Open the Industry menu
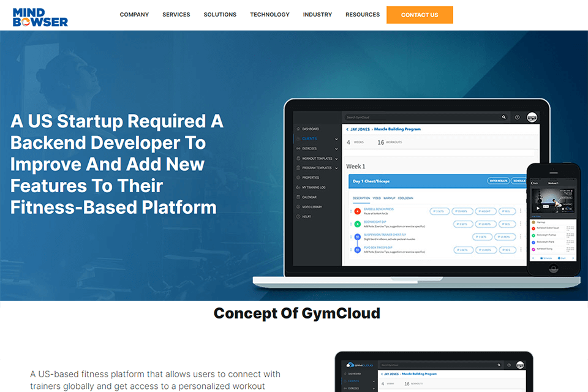 click(x=318, y=15)
